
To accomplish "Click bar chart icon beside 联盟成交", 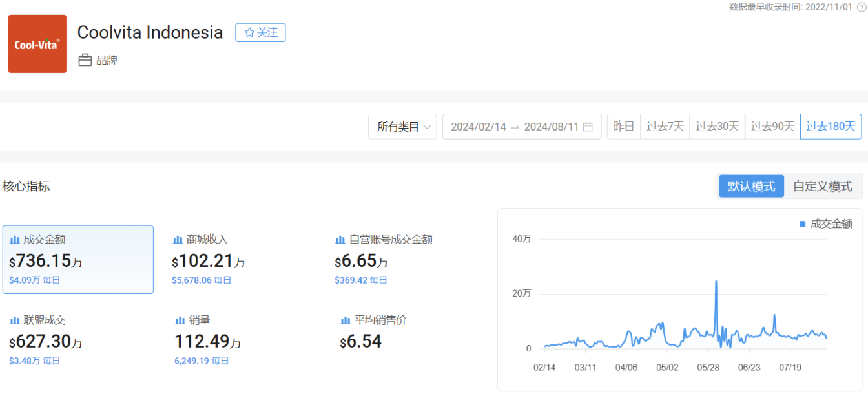I will click(15, 320).
